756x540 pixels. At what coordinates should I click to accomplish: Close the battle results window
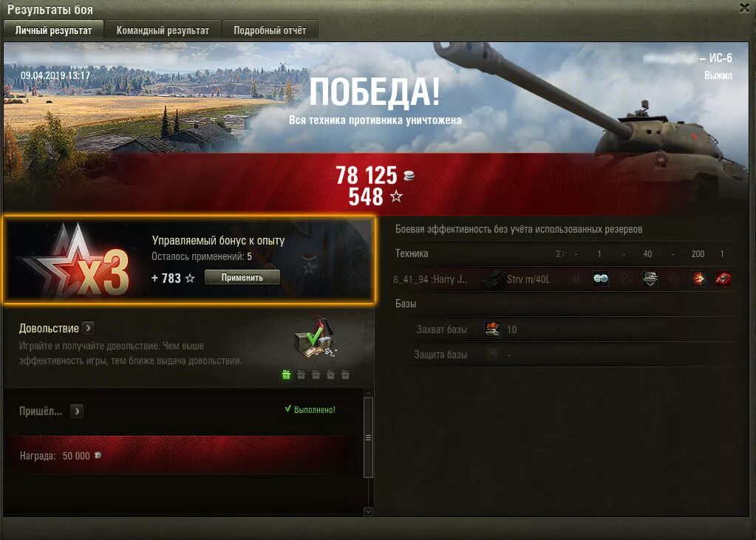point(744,7)
